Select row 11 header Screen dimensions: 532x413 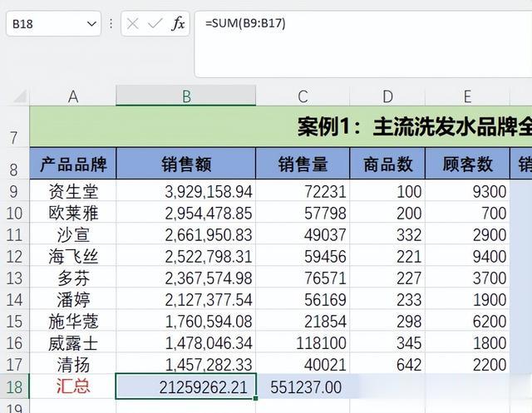(15, 234)
